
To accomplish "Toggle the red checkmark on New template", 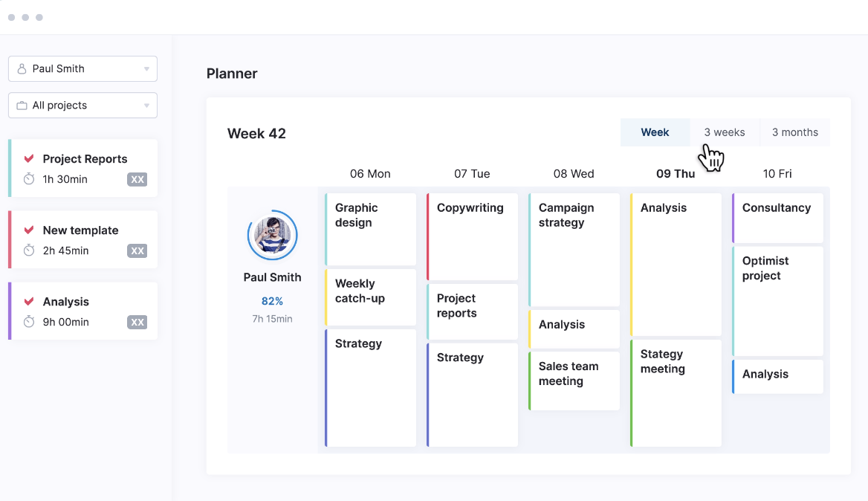I will pos(29,230).
